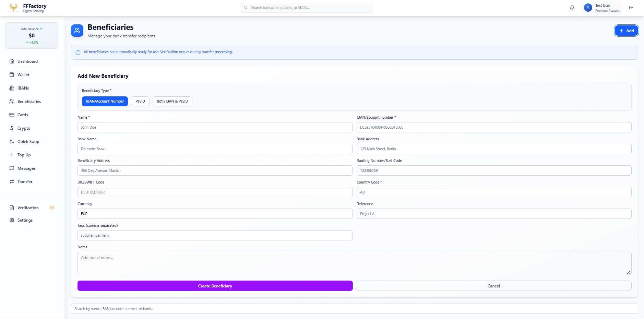Click the Cancel button
The image size is (644, 319).
pos(493,286)
